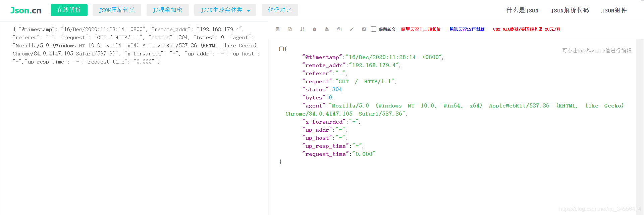Viewport: 644px width, 215px height.
Task: Enable the 保留转义 checkbox
Action: click(x=374, y=29)
